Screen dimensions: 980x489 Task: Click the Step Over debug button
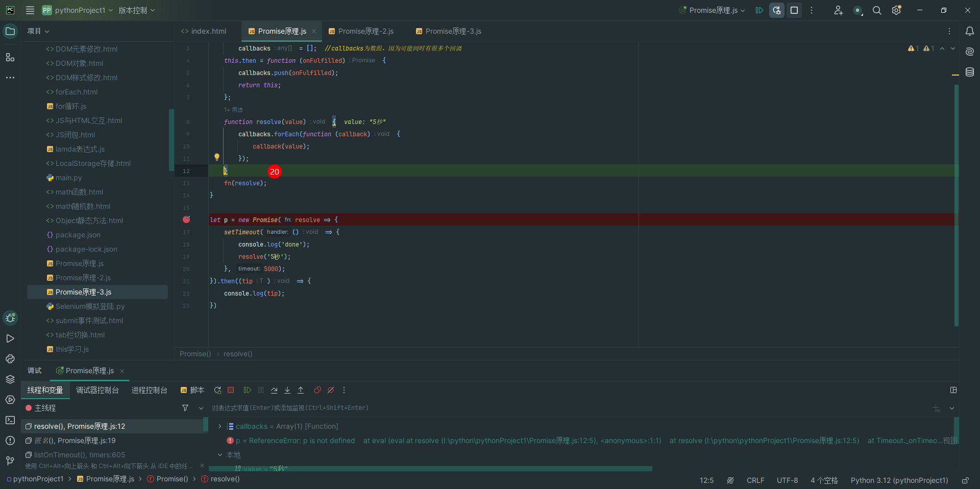pos(274,390)
